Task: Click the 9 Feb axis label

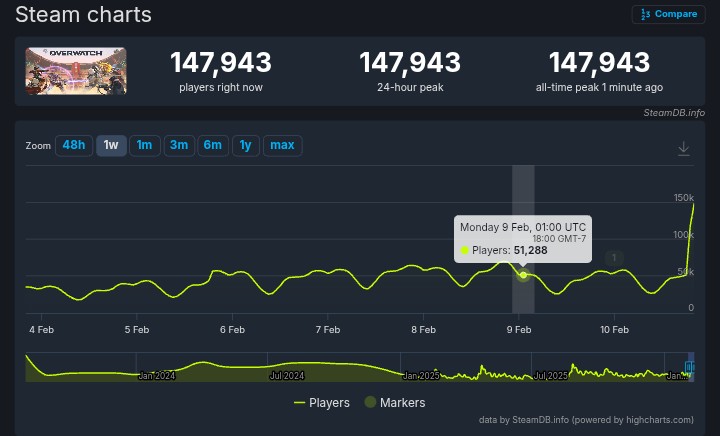Action: pos(519,330)
